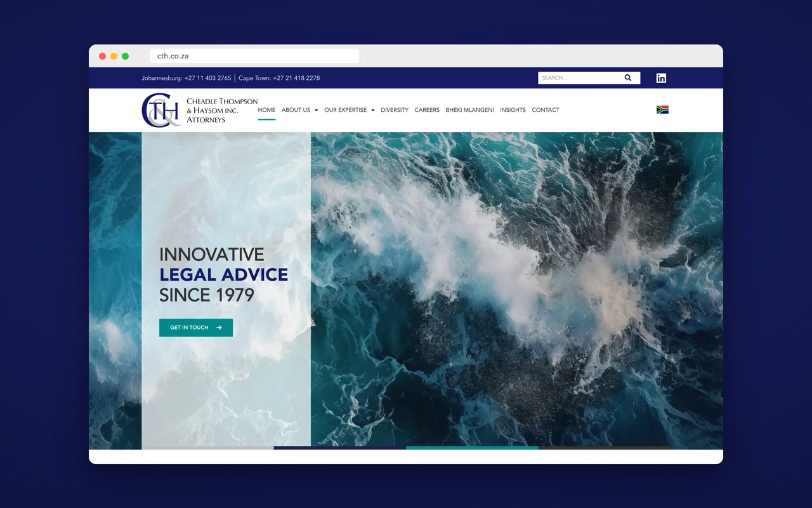Click the red close window dot
This screenshot has width=812, height=508.
pos(103,56)
